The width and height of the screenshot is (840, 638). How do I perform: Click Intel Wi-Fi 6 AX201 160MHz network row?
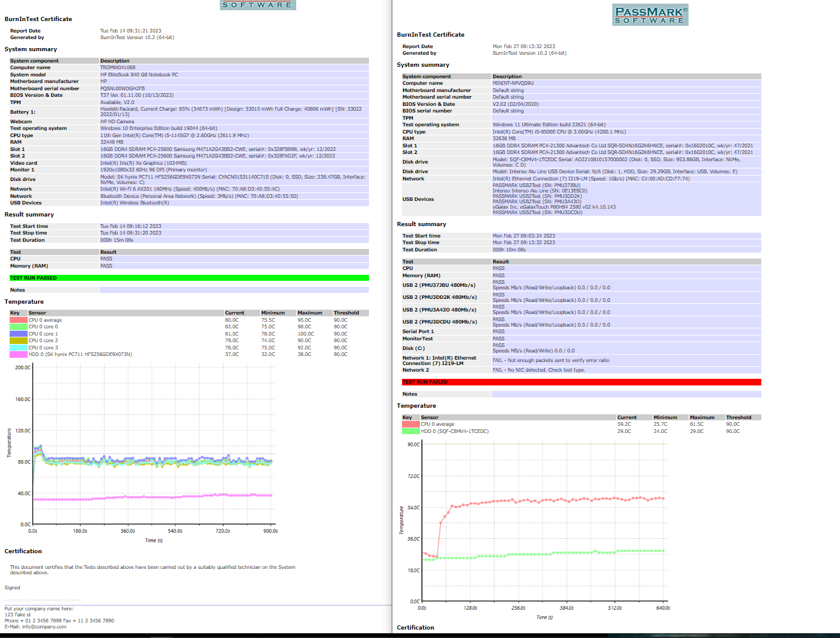click(x=190, y=189)
